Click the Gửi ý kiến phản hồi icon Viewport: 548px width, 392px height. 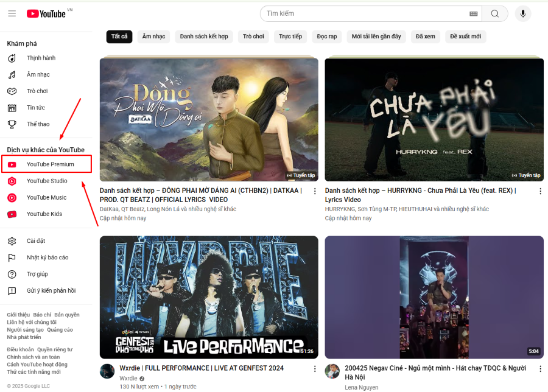click(x=12, y=291)
